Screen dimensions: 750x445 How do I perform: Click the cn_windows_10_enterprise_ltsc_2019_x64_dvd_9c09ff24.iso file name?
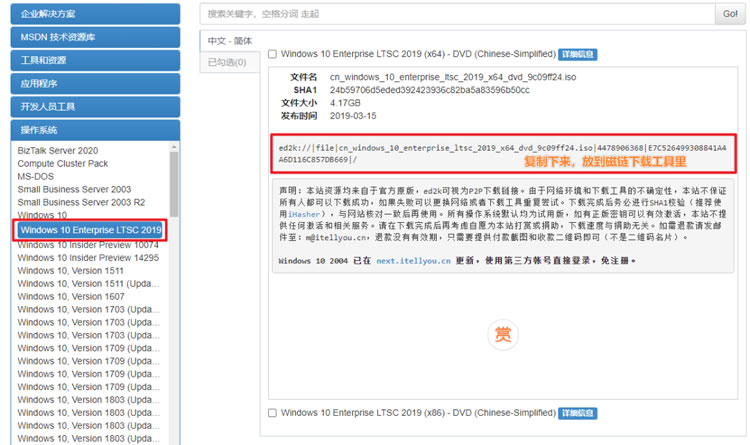pos(453,77)
